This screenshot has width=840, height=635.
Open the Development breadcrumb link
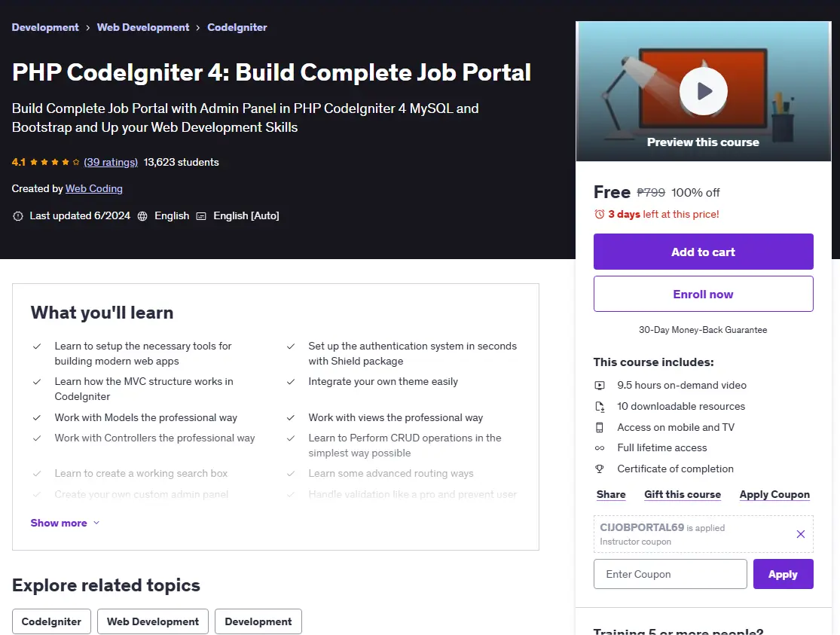point(45,27)
